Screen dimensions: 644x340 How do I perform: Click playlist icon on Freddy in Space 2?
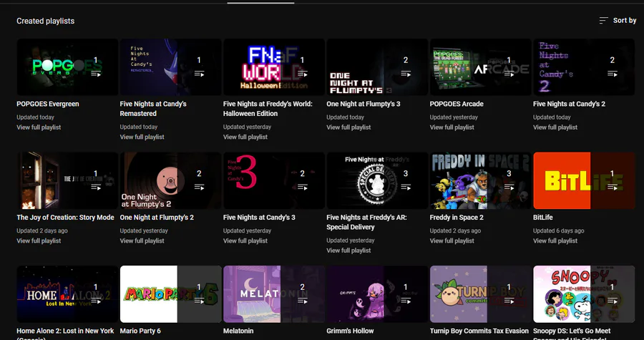509,188
